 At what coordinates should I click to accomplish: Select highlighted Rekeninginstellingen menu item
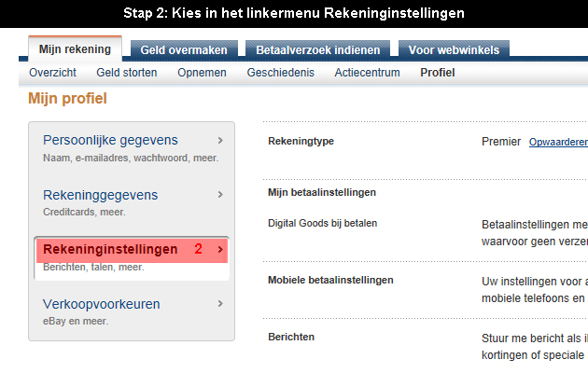(x=110, y=249)
